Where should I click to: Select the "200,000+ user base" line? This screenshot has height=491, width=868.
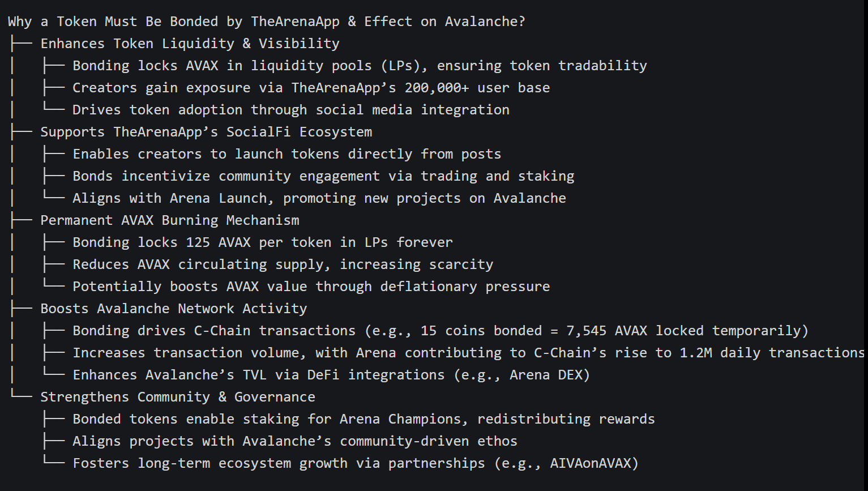(x=311, y=88)
